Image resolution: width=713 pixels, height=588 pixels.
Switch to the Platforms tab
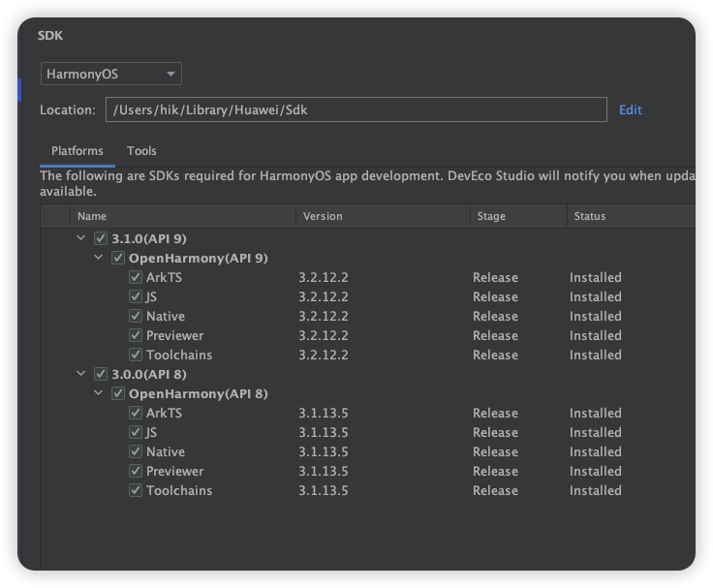(x=77, y=151)
